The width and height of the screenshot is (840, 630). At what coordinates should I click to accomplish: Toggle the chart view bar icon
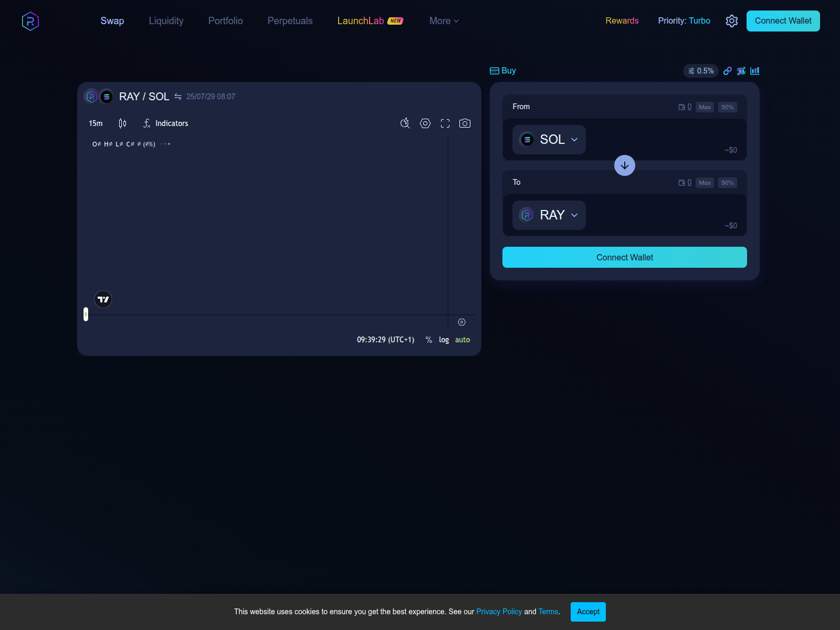point(755,71)
